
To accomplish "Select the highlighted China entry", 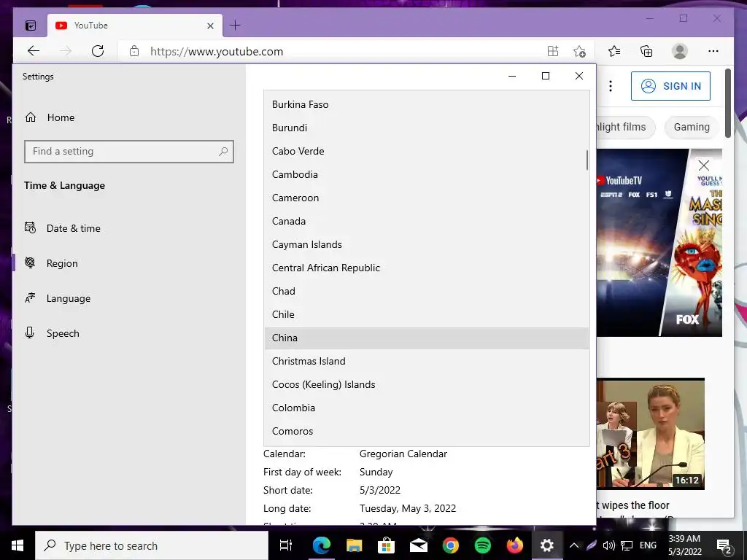I will coord(426,338).
